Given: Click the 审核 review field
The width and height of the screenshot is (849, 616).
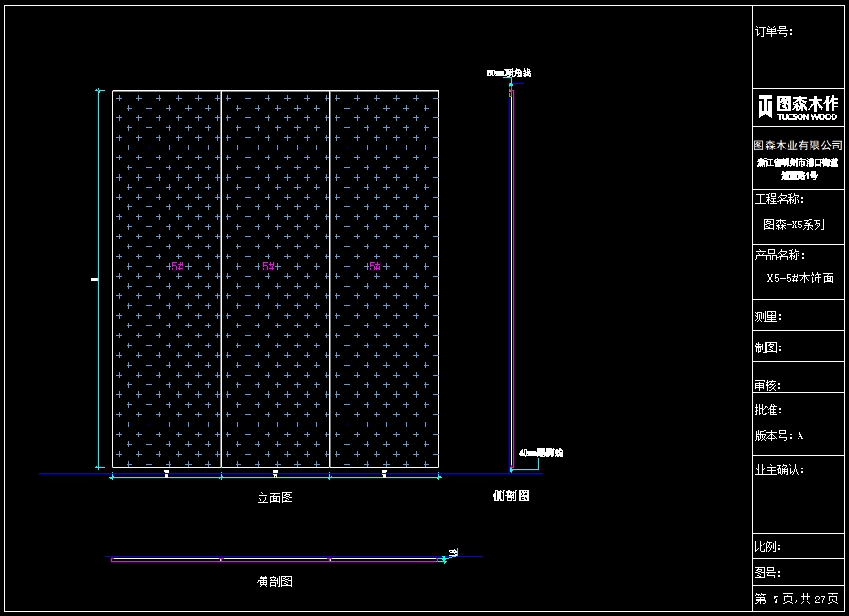Looking at the screenshot, I should pos(768,386).
